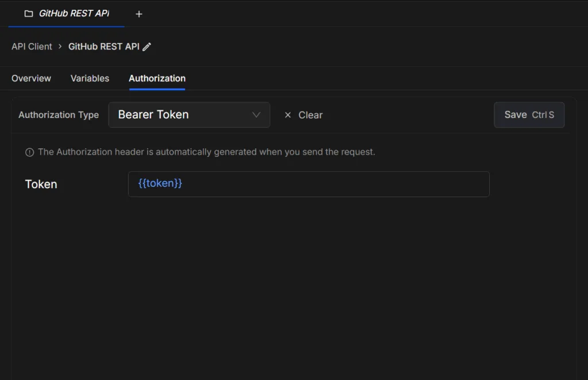Click the Authorization Type label
Viewport: 588px width, 380px height.
(59, 114)
